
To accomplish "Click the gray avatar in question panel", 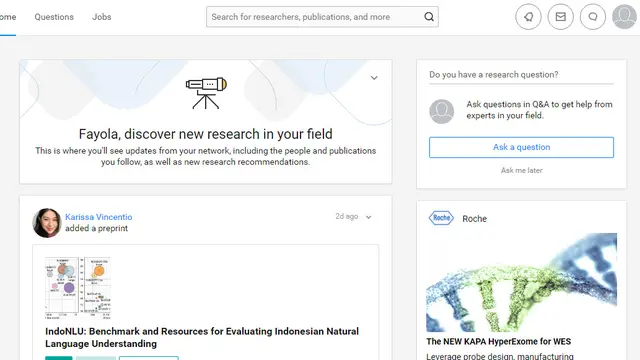I will click(442, 111).
